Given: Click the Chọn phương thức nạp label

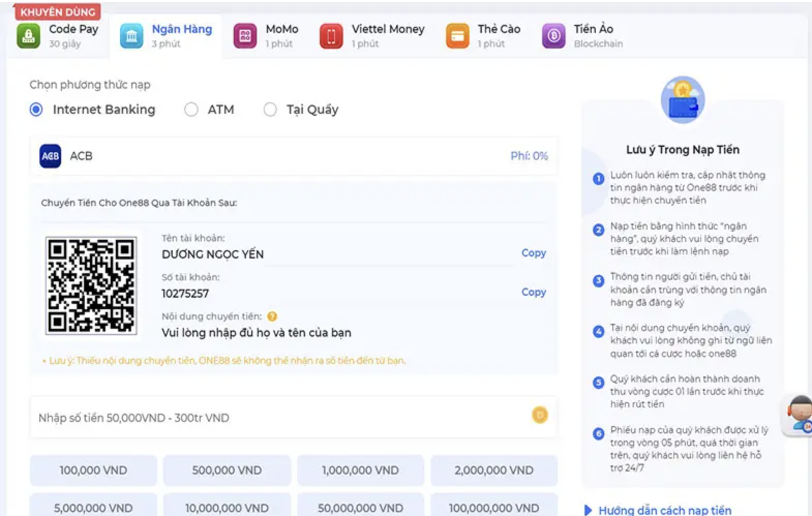Looking at the screenshot, I should [90, 85].
